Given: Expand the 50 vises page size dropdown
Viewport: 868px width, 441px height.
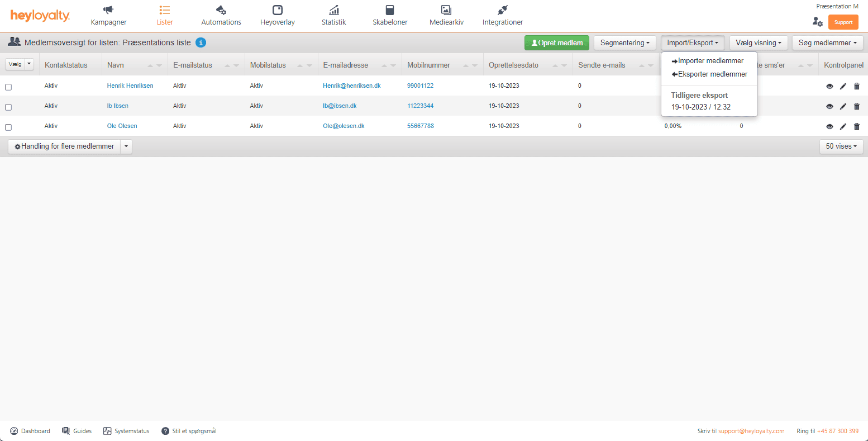Looking at the screenshot, I should tap(841, 146).
